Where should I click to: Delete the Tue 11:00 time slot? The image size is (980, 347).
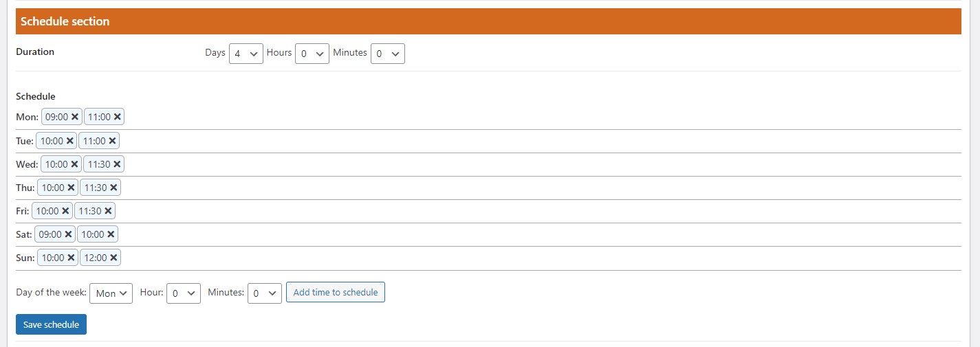point(112,141)
